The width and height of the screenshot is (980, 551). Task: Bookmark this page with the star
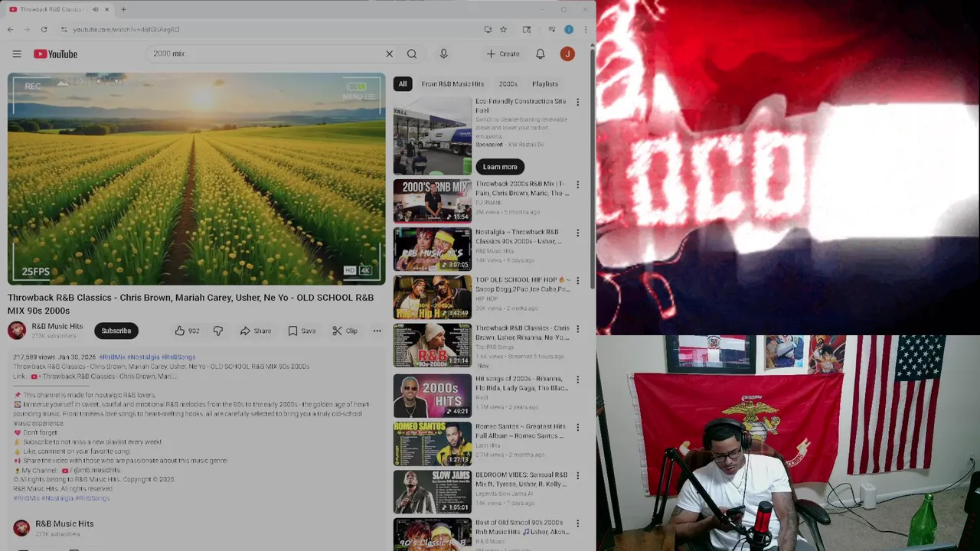pos(503,29)
